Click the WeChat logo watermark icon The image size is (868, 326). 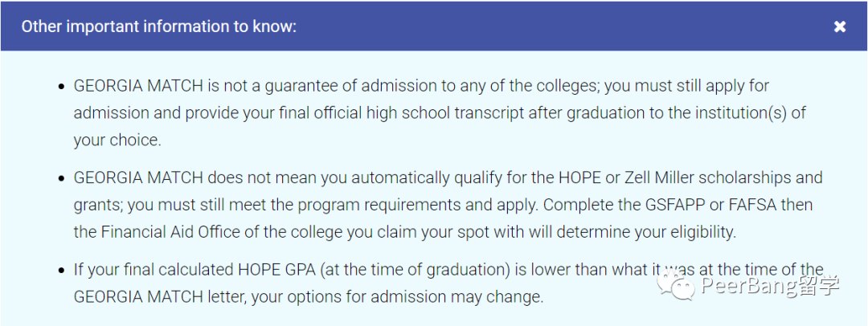(x=674, y=287)
